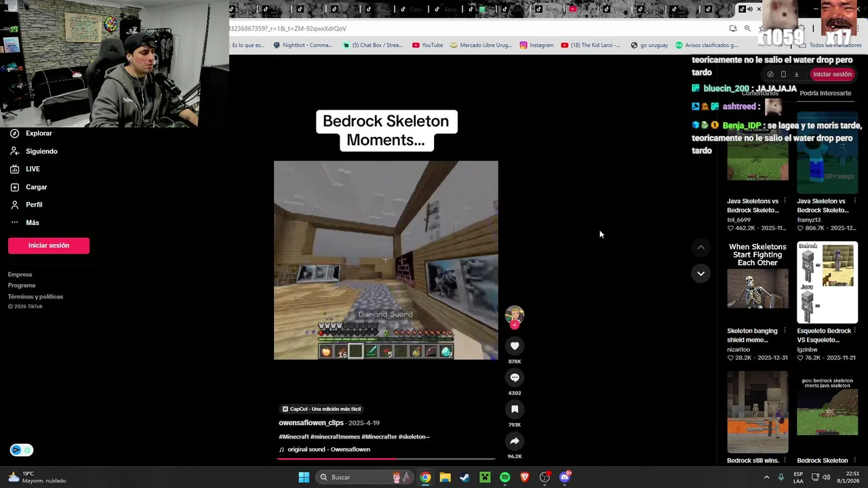Click the #minecraftmemes hashtag

(336, 436)
